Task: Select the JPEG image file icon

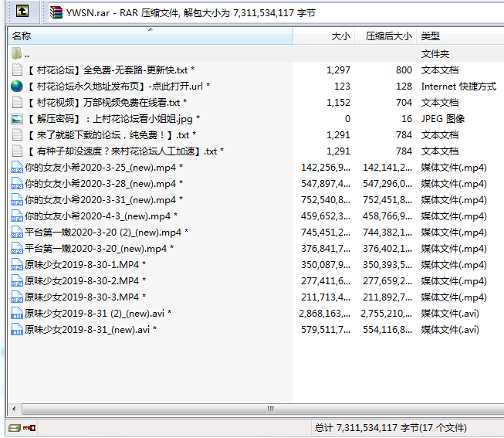Action: coord(17,119)
